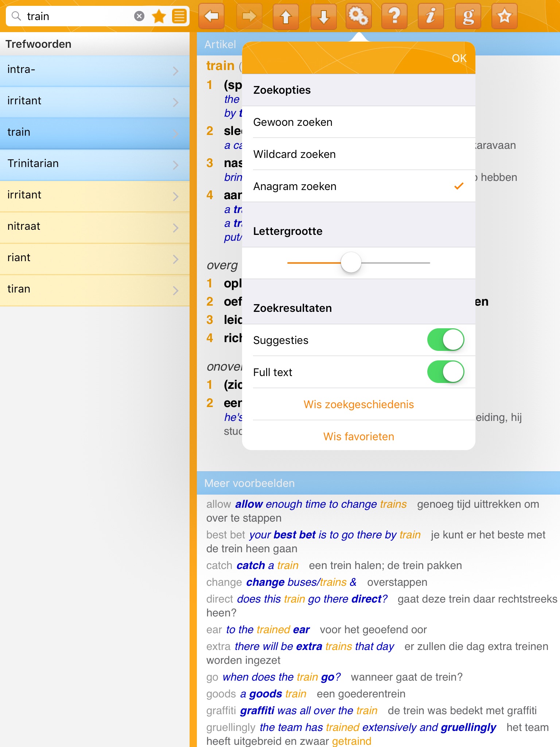
Task: Show info with the italic i icon
Action: [431, 16]
